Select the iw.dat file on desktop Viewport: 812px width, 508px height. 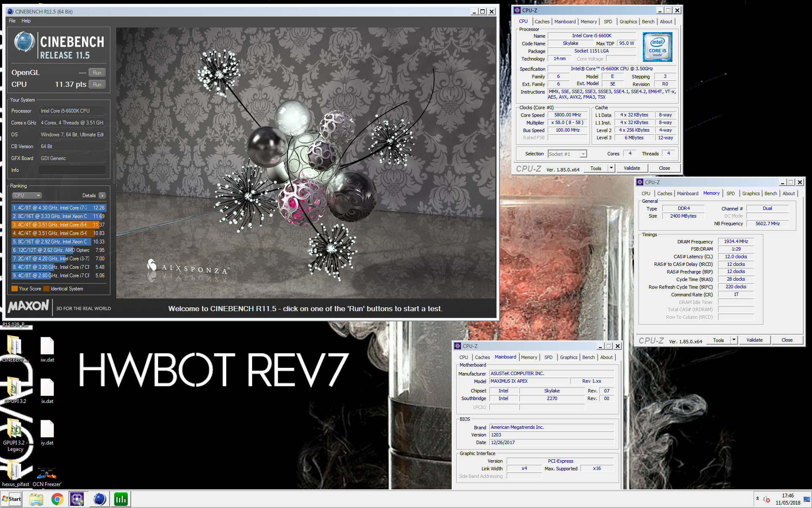(x=47, y=349)
